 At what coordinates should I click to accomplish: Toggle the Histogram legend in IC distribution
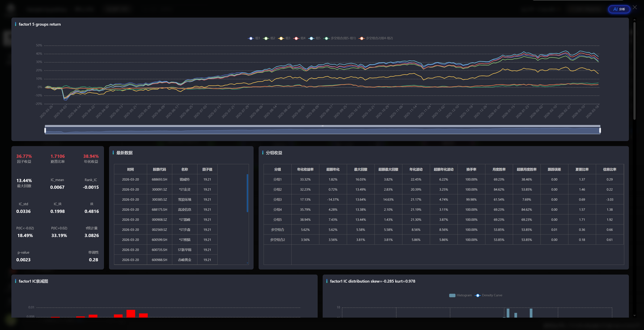coord(460,295)
